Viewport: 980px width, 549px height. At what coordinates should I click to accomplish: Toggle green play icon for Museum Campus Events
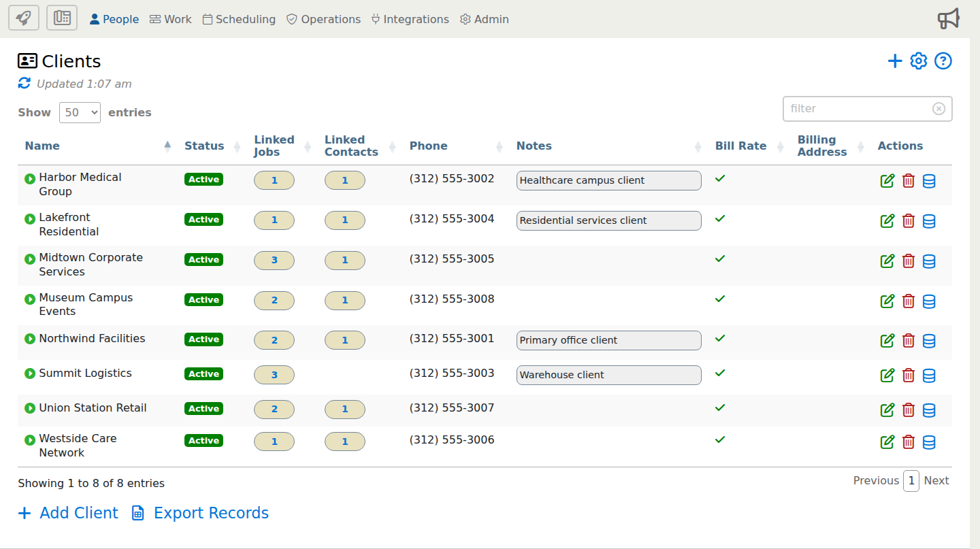coord(30,299)
